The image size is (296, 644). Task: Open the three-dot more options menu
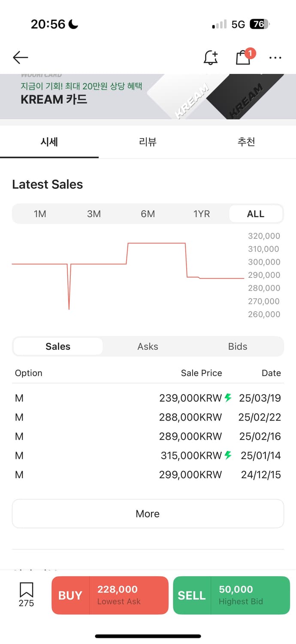pyautogui.click(x=275, y=58)
